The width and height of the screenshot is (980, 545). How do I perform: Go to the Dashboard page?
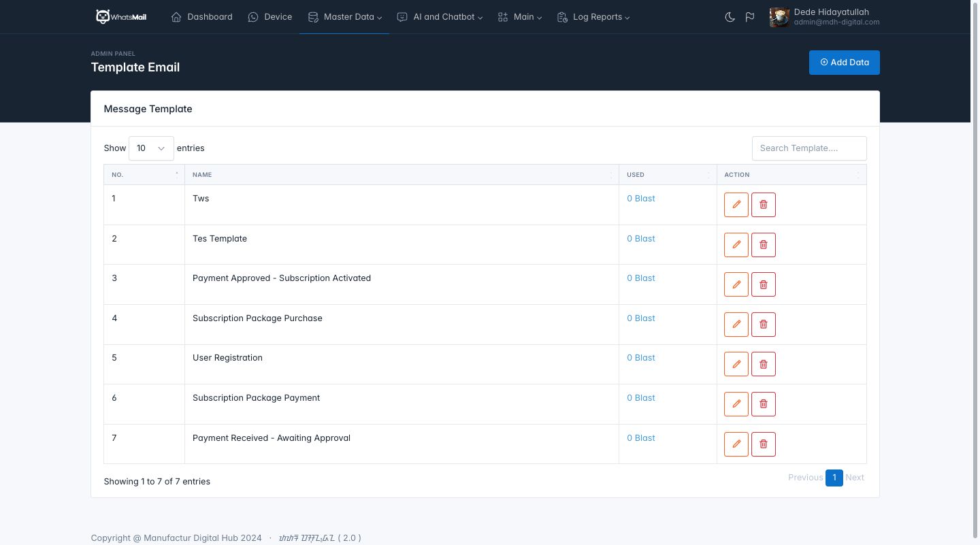(x=201, y=17)
